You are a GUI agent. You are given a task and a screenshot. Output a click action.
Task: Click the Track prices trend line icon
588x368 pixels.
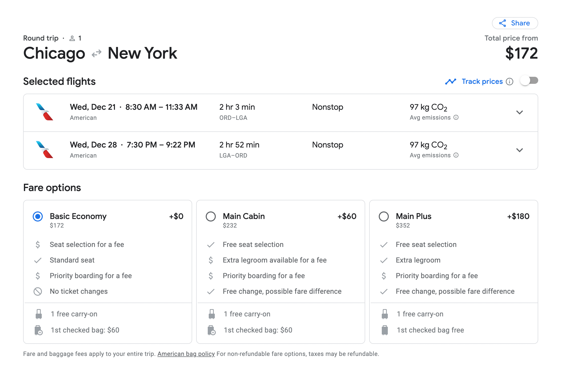click(x=450, y=82)
